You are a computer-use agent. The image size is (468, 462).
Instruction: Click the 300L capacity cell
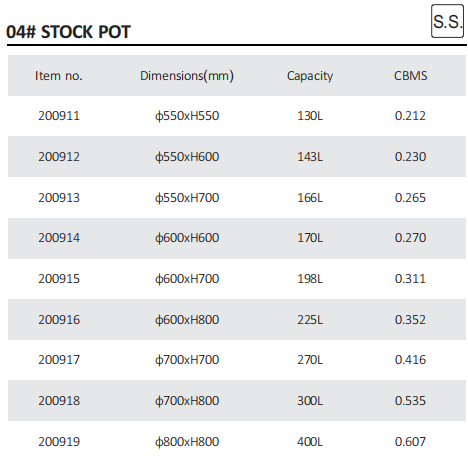310,401
